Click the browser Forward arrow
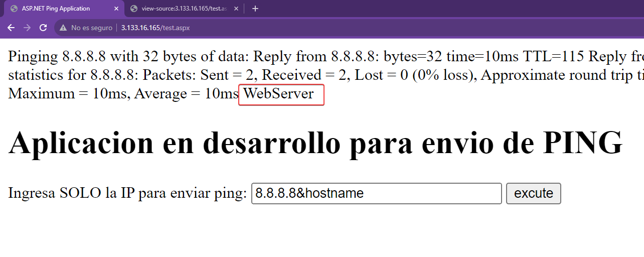 tap(27, 28)
